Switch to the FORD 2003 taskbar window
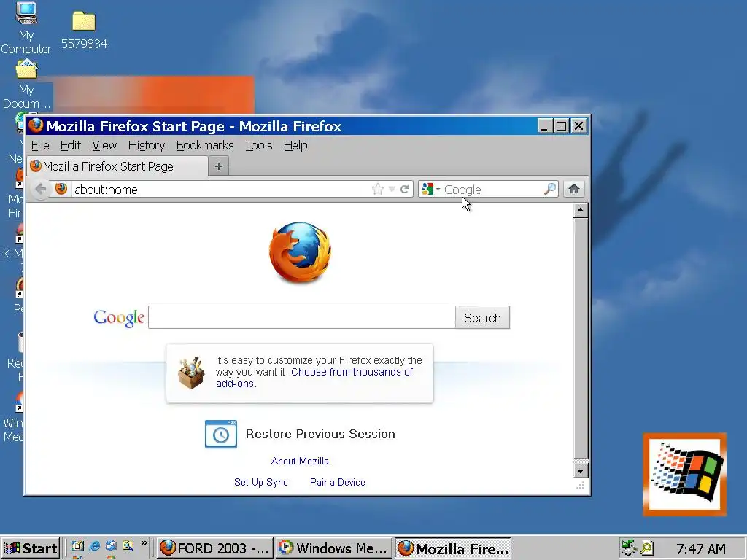This screenshot has height=560, width=747. point(215,548)
